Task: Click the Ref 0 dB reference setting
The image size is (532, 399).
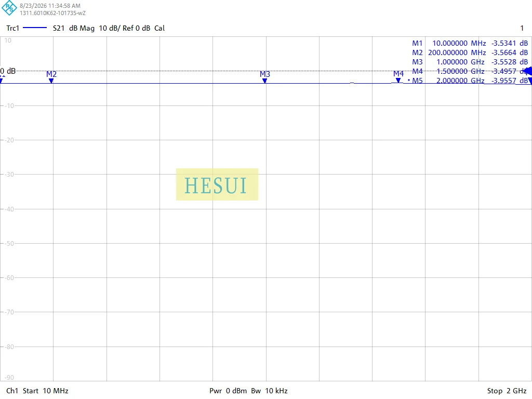Action: 137,28
